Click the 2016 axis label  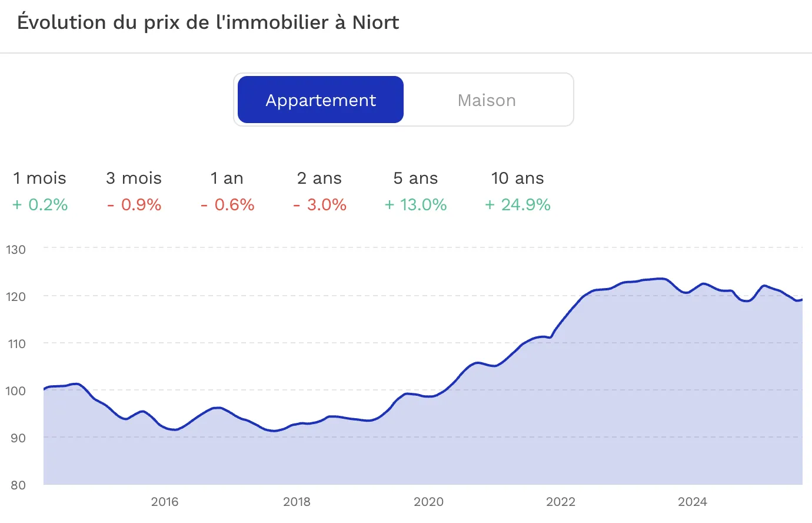165,502
